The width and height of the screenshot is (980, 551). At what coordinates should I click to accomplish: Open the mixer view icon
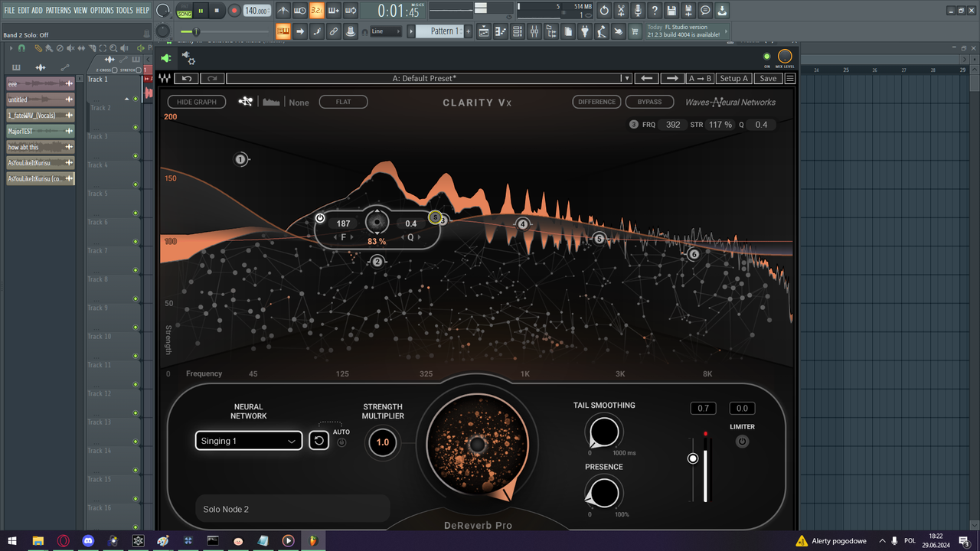tap(534, 31)
